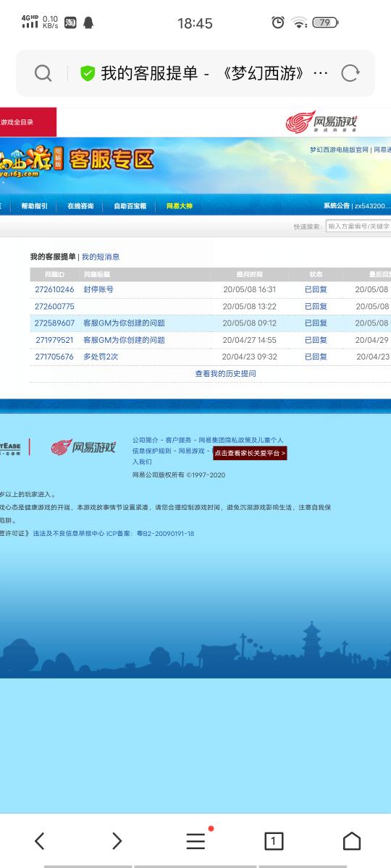Switch to 我的短消息 tab
The height and width of the screenshot is (868, 391).
[x=101, y=257]
